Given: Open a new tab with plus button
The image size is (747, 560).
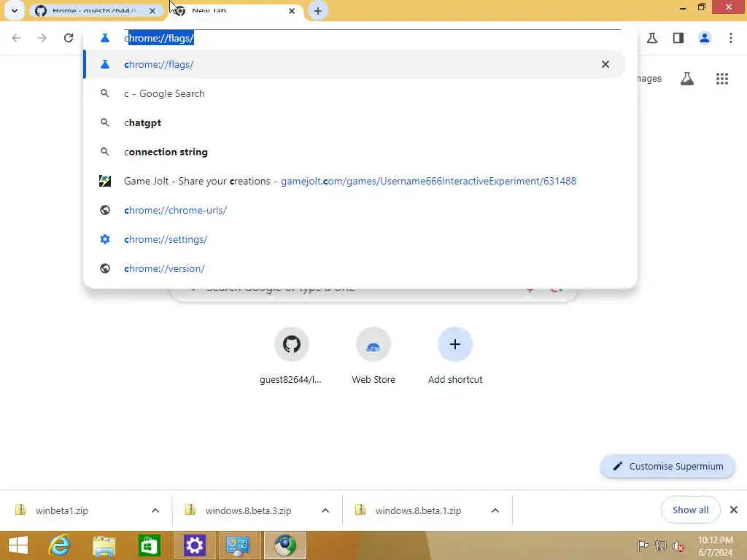Looking at the screenshot, I should (318, 10).
